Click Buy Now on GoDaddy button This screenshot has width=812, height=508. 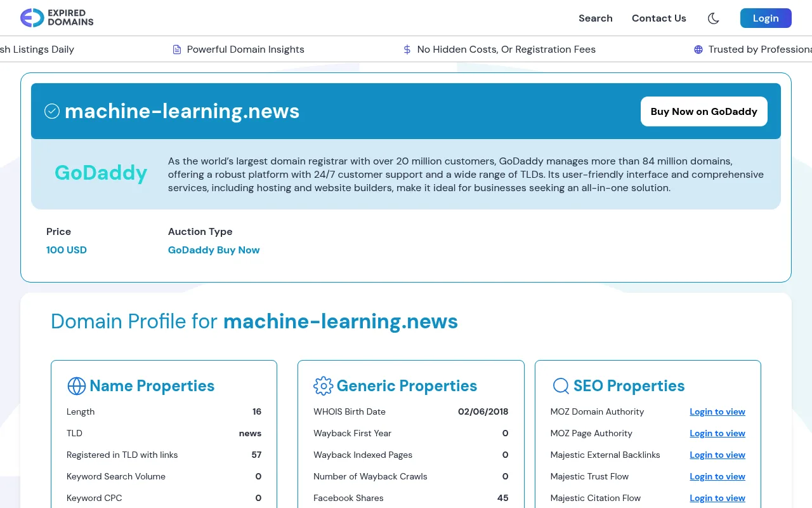pyautogui.click(x=704, y=111)
